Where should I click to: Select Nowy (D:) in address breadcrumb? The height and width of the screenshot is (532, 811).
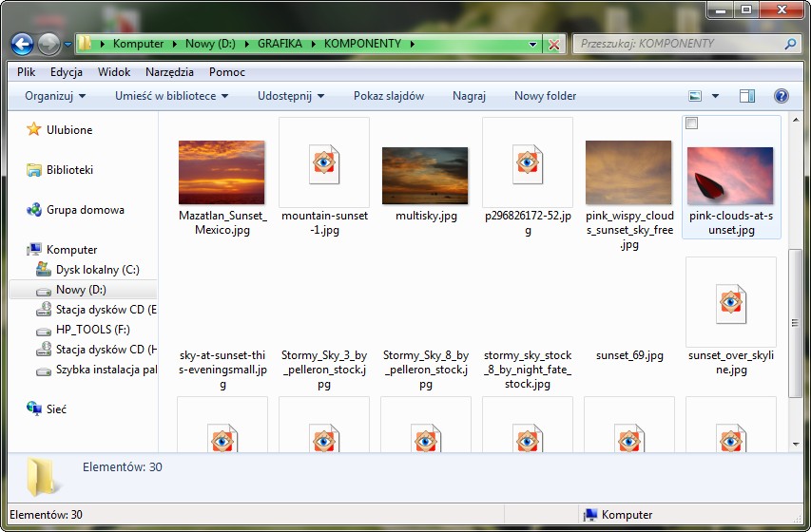(210, 44)
